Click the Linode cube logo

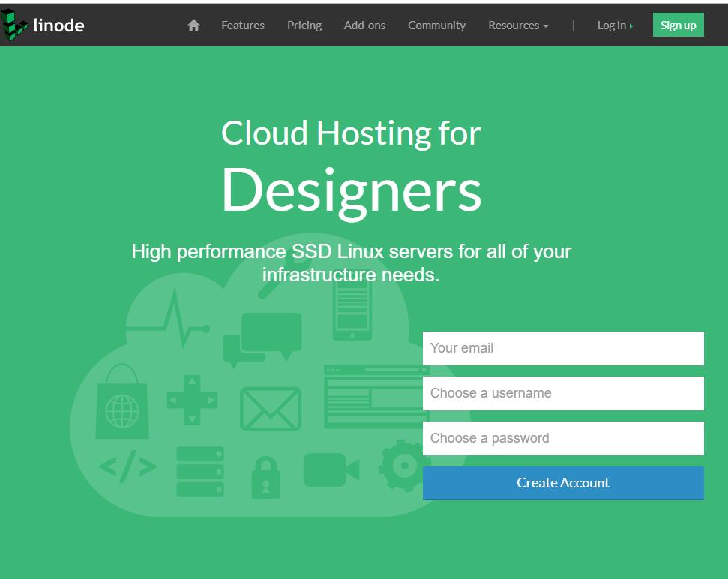(x=15, y=25)
